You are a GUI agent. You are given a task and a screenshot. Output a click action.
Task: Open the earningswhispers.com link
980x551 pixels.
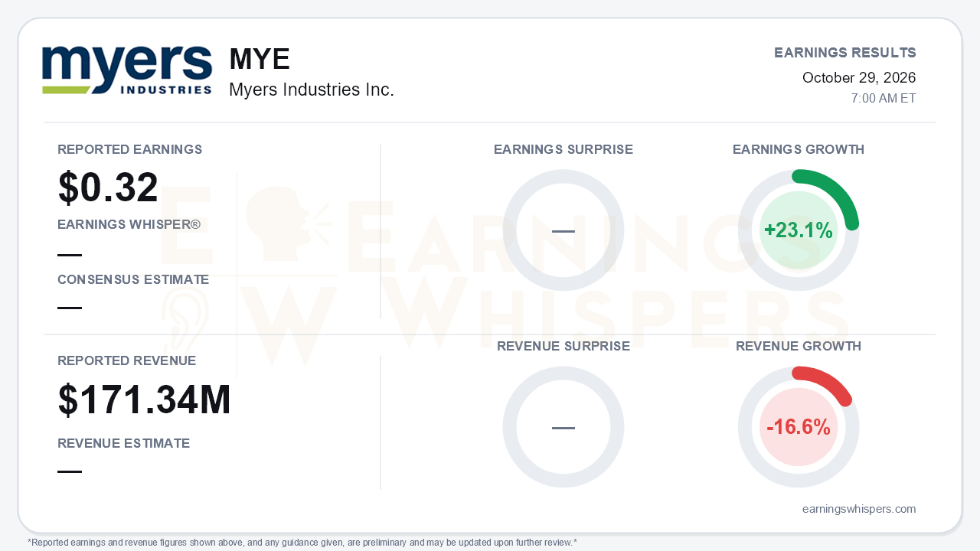(x=859, y=509)
